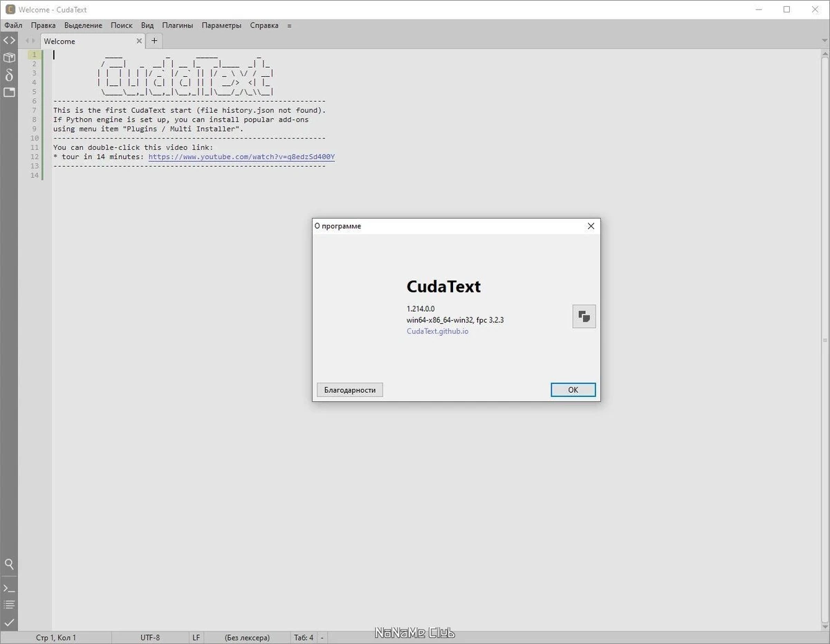
Task: Click line number 12 in gutter
Action: [35, 157]
